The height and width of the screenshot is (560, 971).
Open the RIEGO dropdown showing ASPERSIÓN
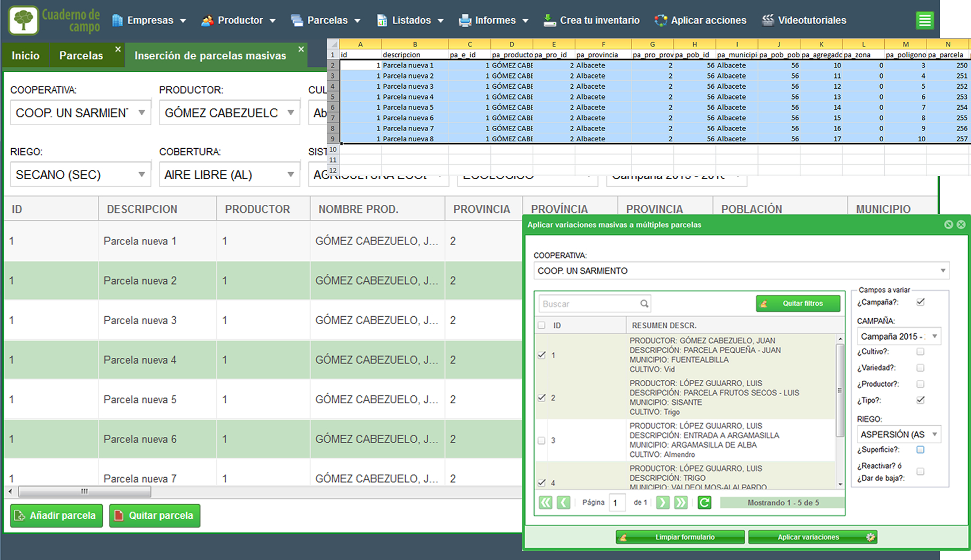(x=899, y=434)
